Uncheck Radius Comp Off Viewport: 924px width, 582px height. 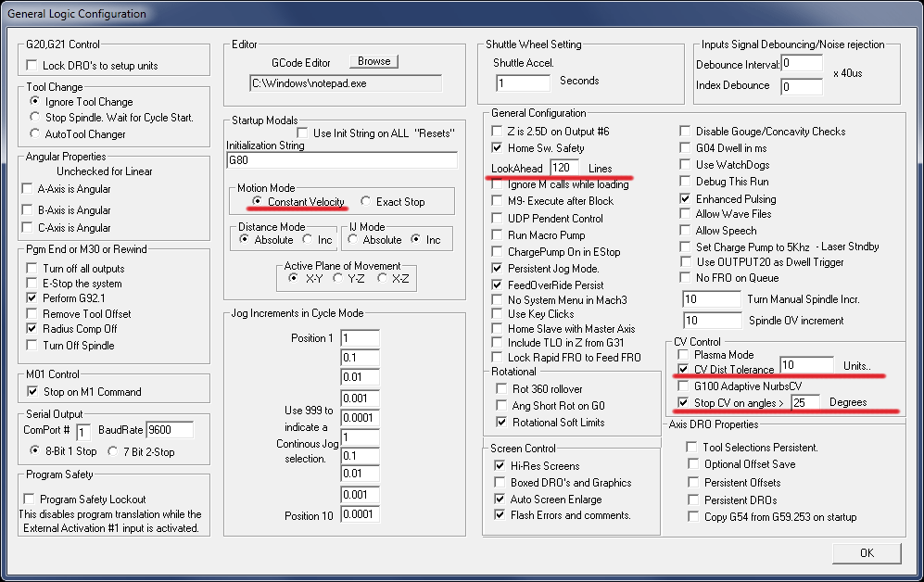click(x=32, y=329)
